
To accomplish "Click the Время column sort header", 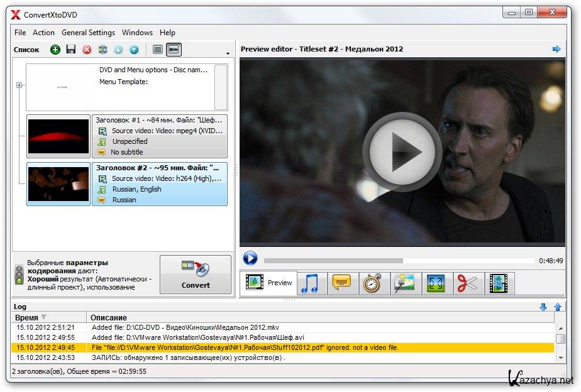I will pyautogui.click(x=31, y=317).
